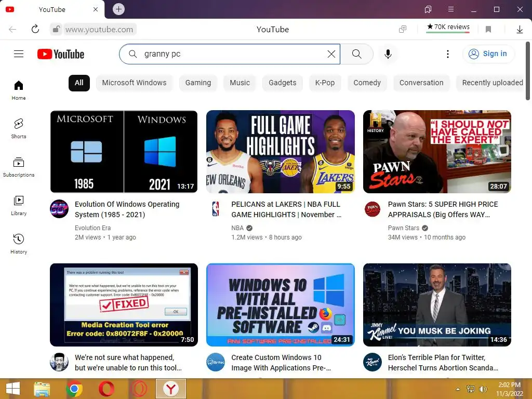Clear the search box with the X
The image size is (532, 399).
[x=331, y=54]
